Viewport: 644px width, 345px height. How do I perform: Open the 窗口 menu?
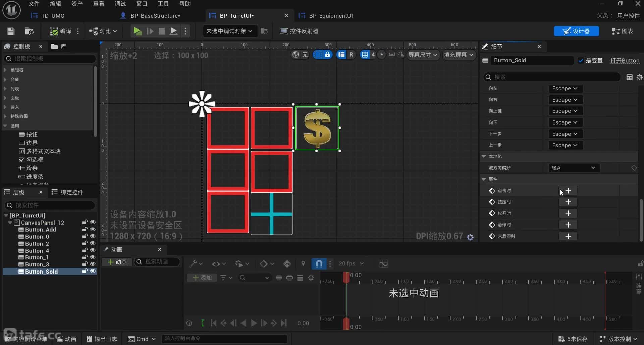pos(142,4)
